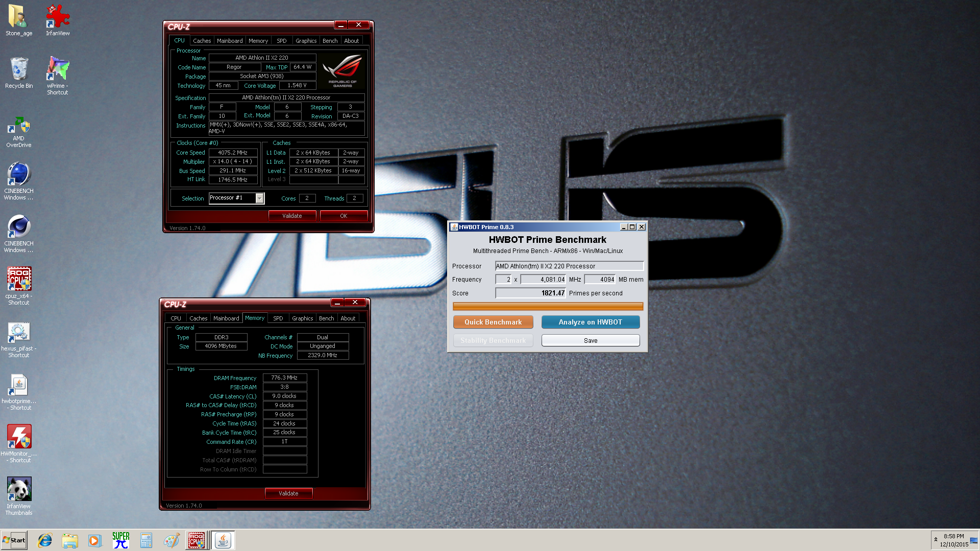The image size is (980, 551).
Task: Switch to Caches tab in top CPU-Z
Action: (202, 41)
